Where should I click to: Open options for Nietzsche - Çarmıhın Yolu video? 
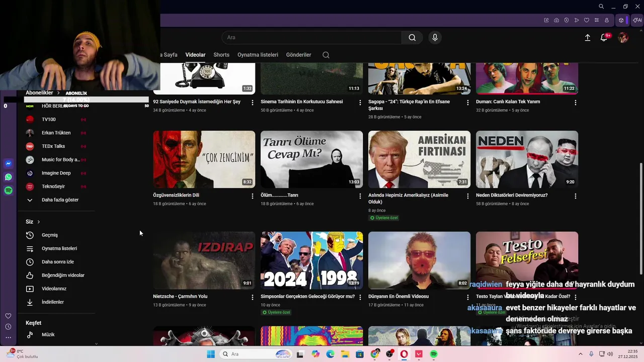pyautogui.click(x=253, y=297)
